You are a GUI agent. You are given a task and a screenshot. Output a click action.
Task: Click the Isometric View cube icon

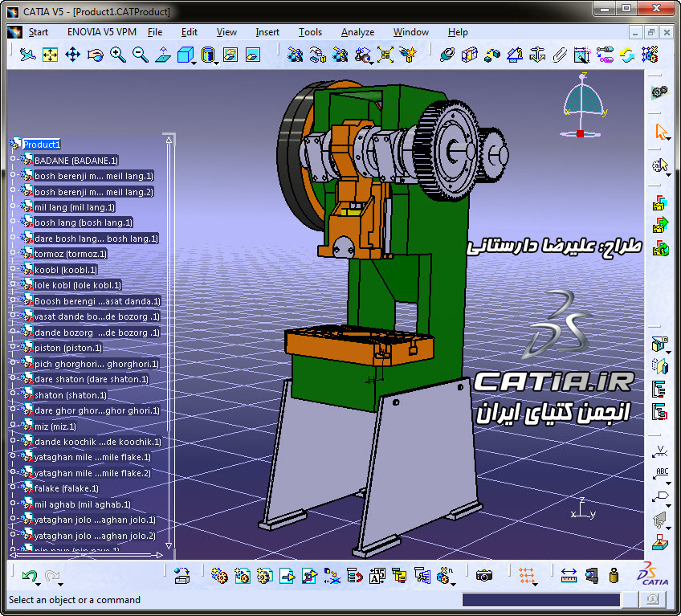pos(185,55)
